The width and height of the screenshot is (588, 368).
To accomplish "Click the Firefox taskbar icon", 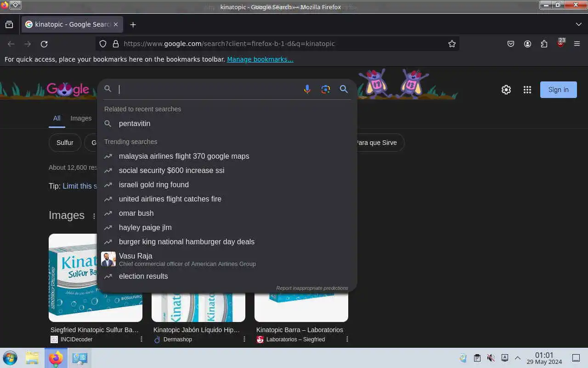I will (x=56, y=358).
